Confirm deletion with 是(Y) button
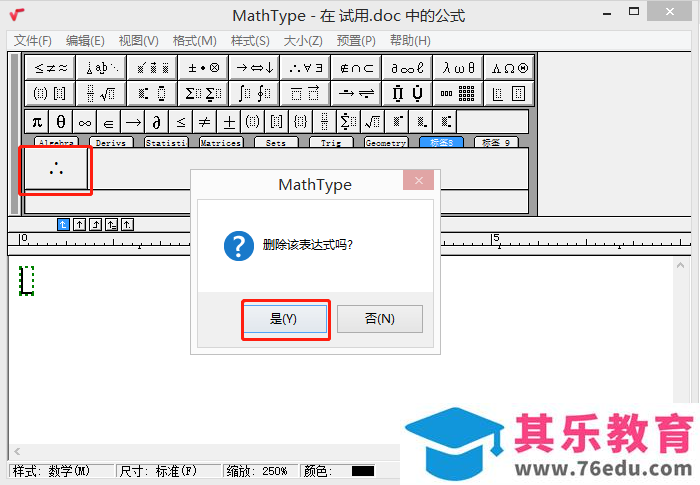 point(286,319)
